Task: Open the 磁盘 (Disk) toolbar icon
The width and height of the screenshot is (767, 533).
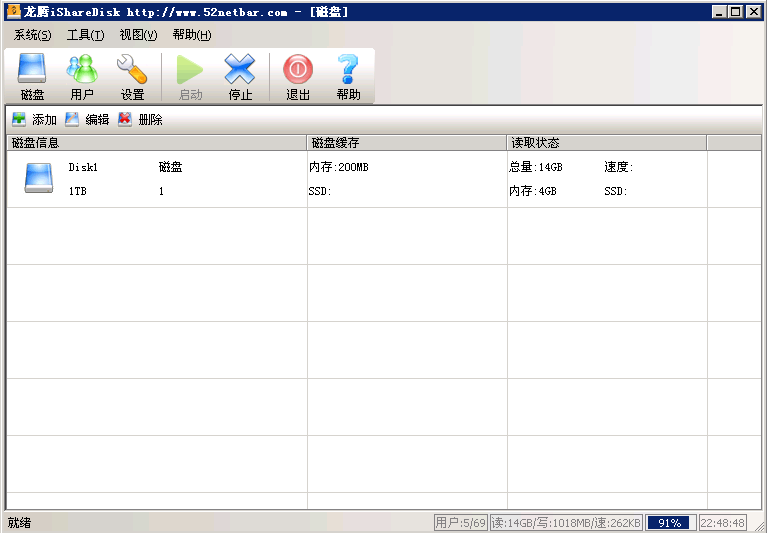Action: [x=32, y=77]
